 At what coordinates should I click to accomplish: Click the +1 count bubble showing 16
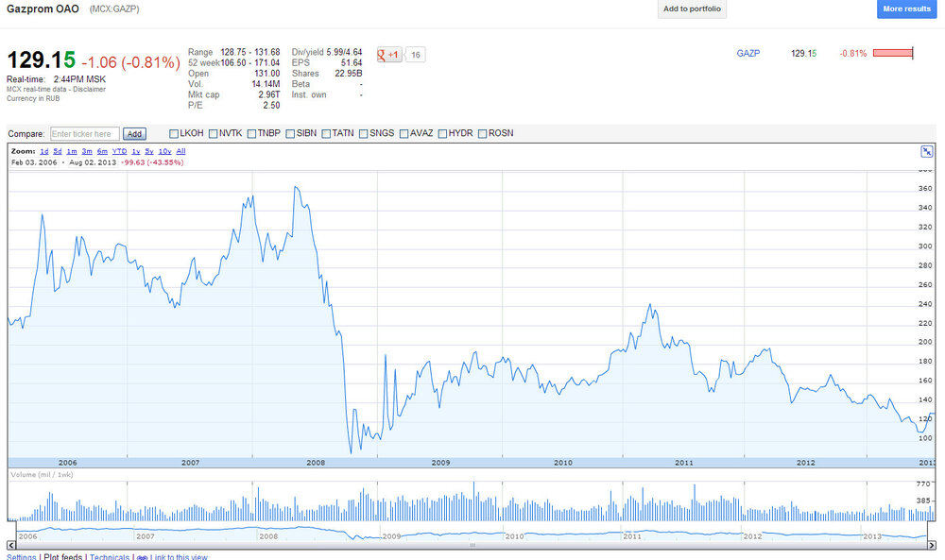[x=415, y=55]
